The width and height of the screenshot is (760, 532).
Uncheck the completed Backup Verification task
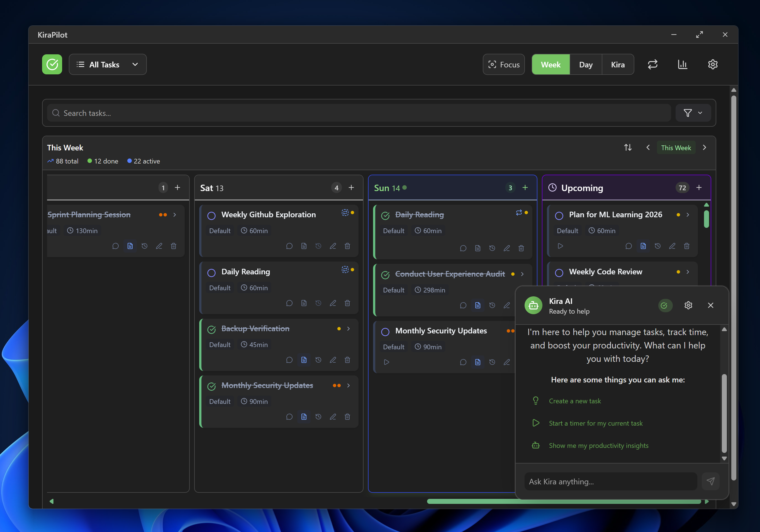point(211,330)
